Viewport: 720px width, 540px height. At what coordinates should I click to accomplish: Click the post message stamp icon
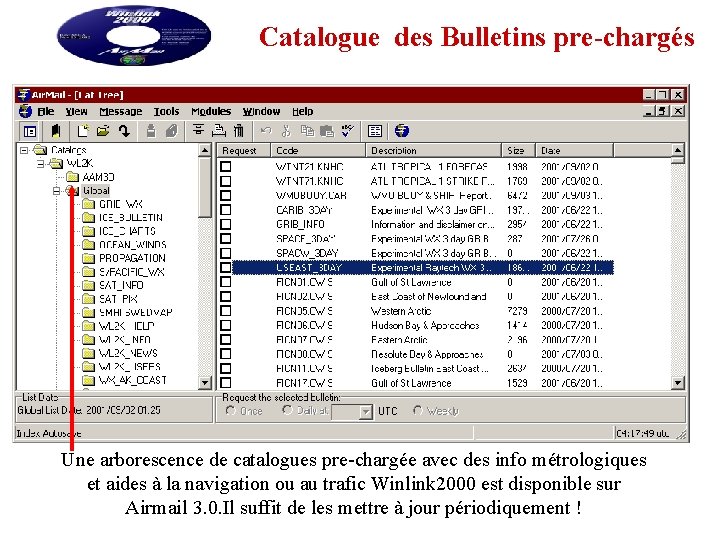coord(151,131)
